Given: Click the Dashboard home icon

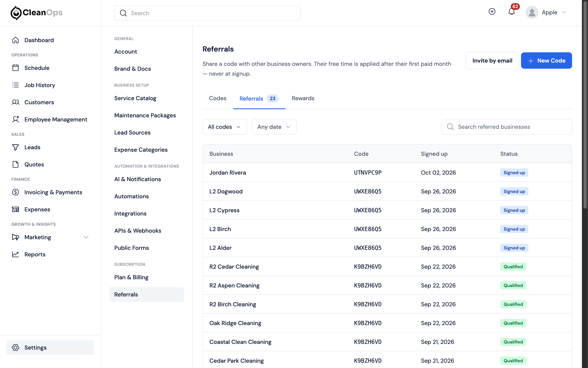Looking at the screenshot, I should pyautogui.click(x=16, y=40).
